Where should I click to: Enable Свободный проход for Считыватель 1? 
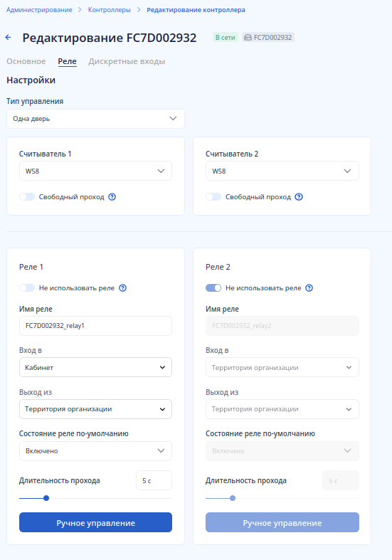pos(27,197)
